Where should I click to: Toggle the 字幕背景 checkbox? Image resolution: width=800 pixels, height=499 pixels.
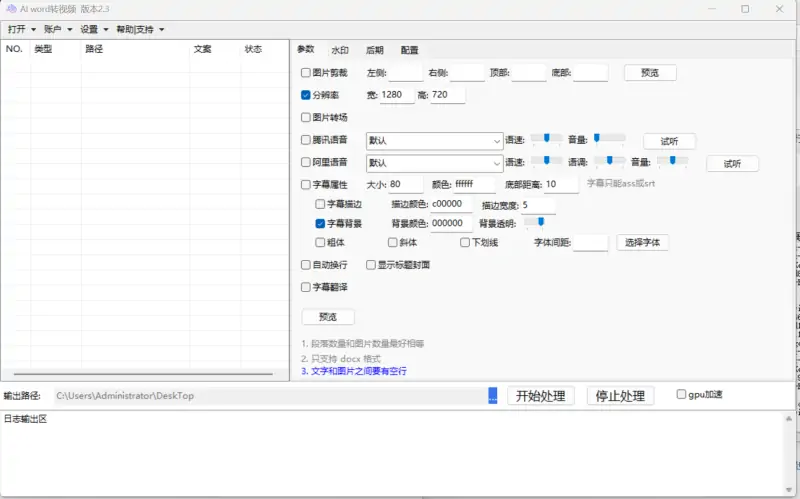pyautogui.click(x=320, y=224)
